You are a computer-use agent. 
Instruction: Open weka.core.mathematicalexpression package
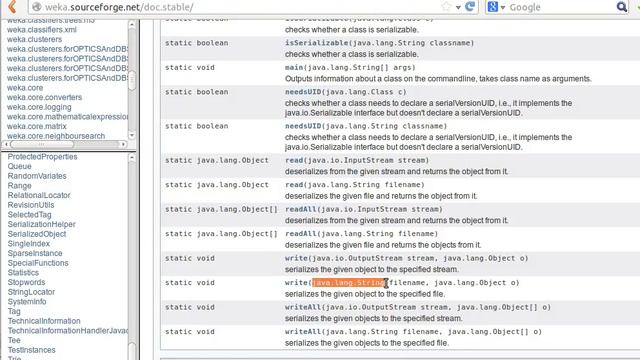point(67,117)
